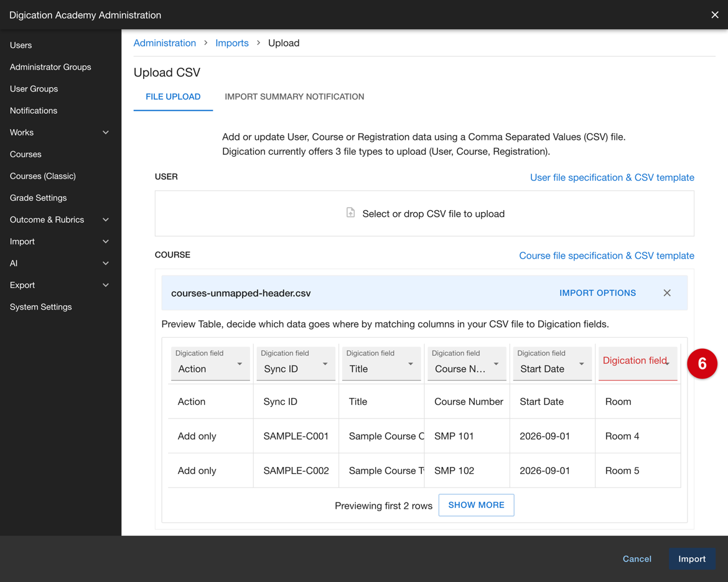
Task: Click the Room 4 cell
Action: coord(637,436)
